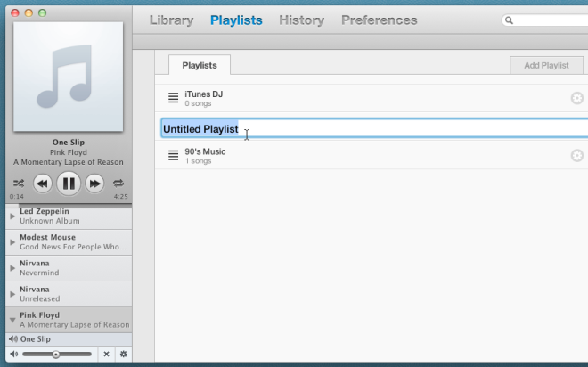This screenshot has width=588, height=367.
Task: Click the list icon beside 90's Music
Action: pyautogui.click(x=173, y=155)
